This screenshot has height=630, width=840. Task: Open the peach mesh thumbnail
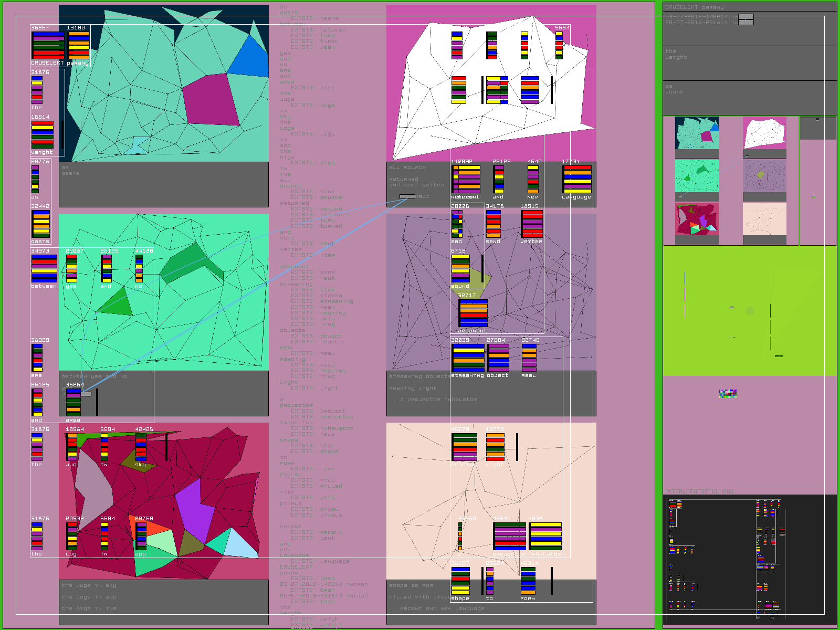(x=764, y=219)
